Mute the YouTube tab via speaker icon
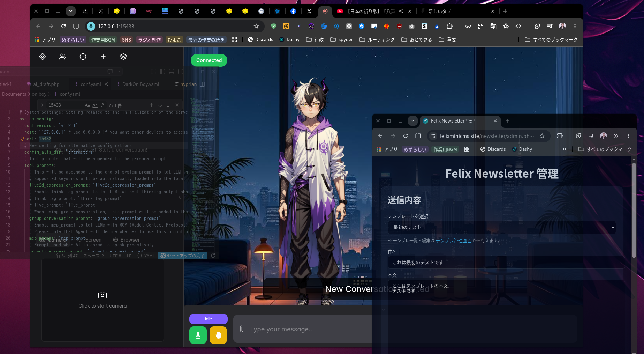The image size is (644, 354). point(401,11)
